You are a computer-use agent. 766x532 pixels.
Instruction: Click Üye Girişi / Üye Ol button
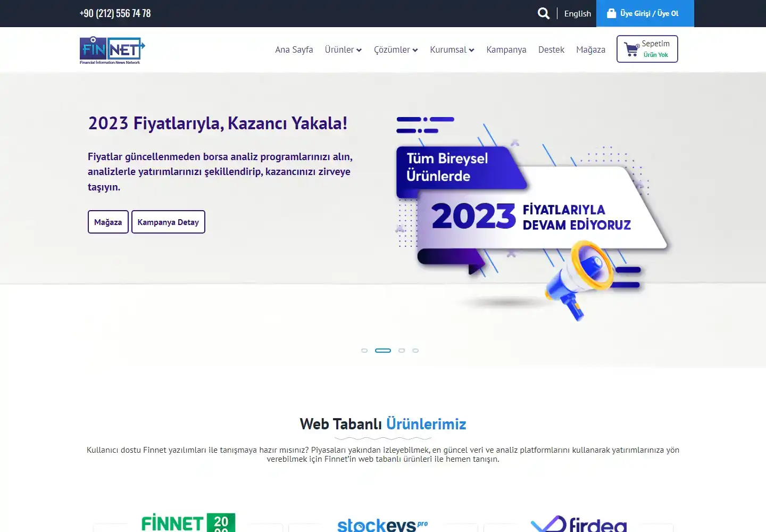tap(645, 13)
